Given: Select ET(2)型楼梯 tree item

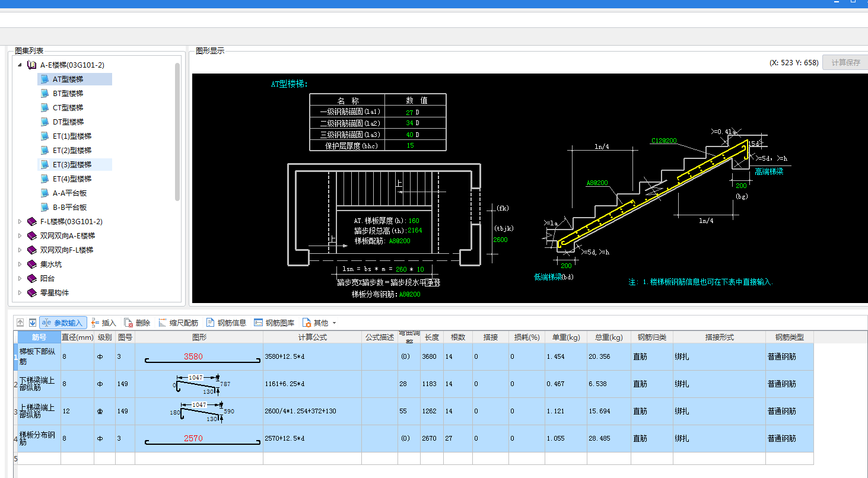Looking at the screenshot, I should (72, 151).
